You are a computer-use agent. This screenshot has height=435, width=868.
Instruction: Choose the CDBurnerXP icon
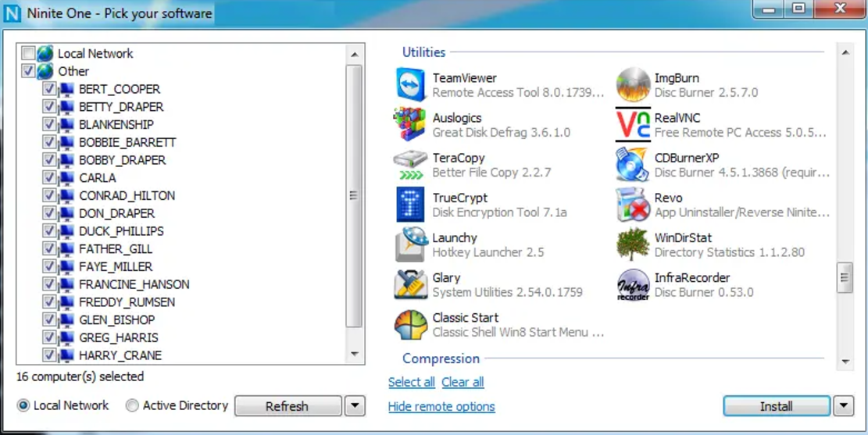pos(632,164)
